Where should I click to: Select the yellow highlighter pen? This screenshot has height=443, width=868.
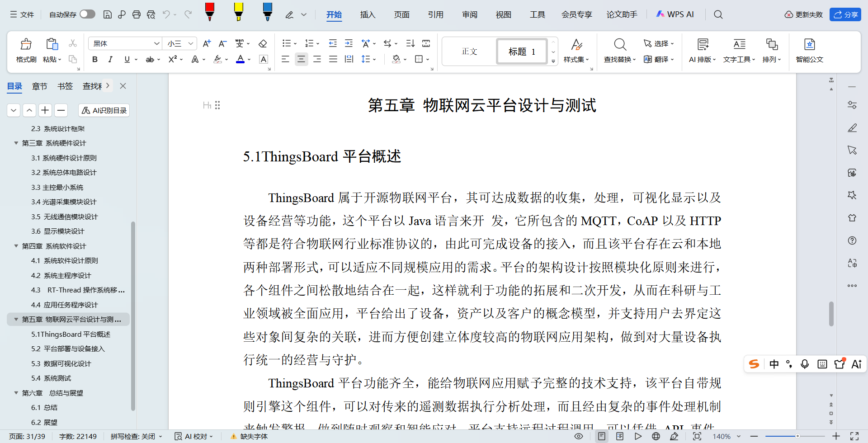tap(238, 11)
